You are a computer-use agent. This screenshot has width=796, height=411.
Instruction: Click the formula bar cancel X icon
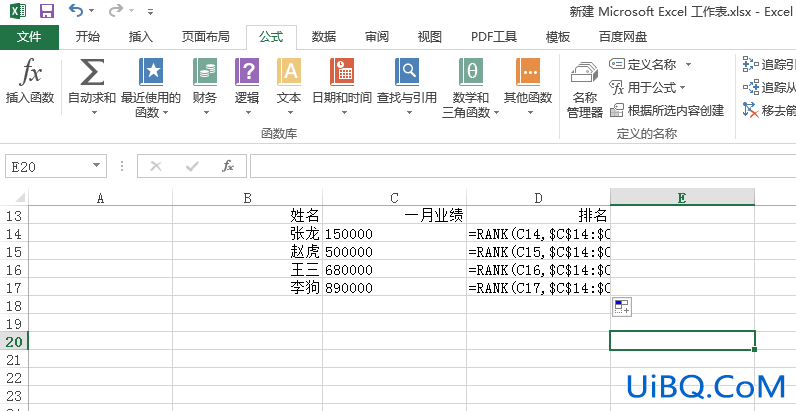[x=156, y=166]
